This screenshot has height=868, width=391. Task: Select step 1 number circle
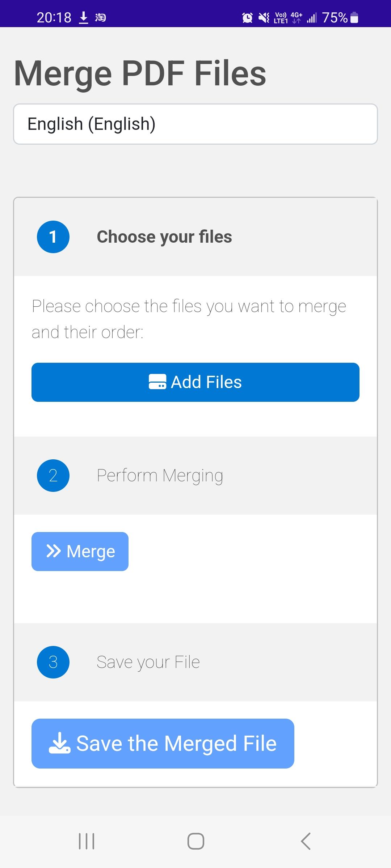point(53,237)
